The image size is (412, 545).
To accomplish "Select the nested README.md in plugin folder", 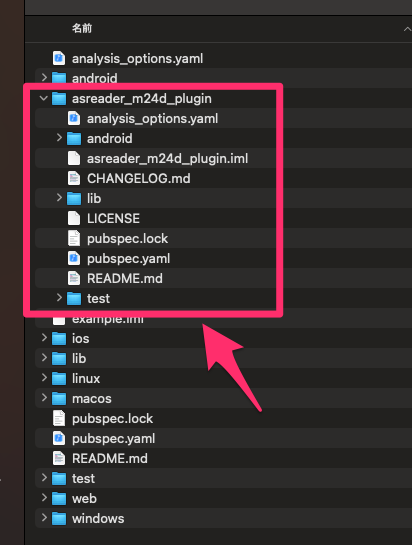I will [223, 278].
